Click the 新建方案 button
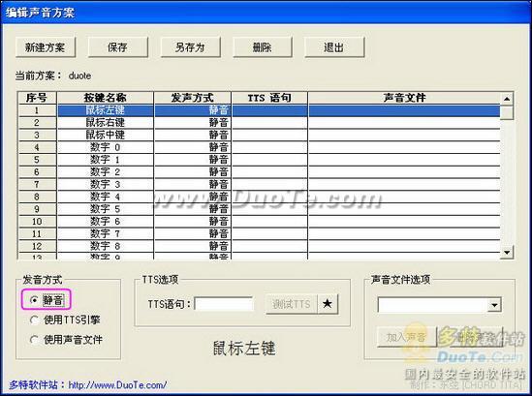Image resolution: width=532 pixels, height=396 pixels. point(46,47)
